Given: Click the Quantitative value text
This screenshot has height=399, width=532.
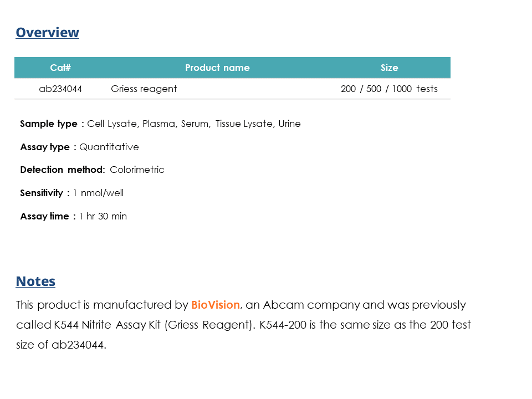Looking at the screenshot, I should [x=109, y=147].
